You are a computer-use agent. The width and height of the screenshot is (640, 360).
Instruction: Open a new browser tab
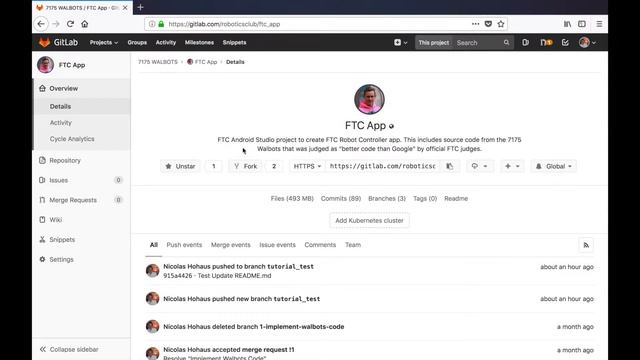pos(140,7)
